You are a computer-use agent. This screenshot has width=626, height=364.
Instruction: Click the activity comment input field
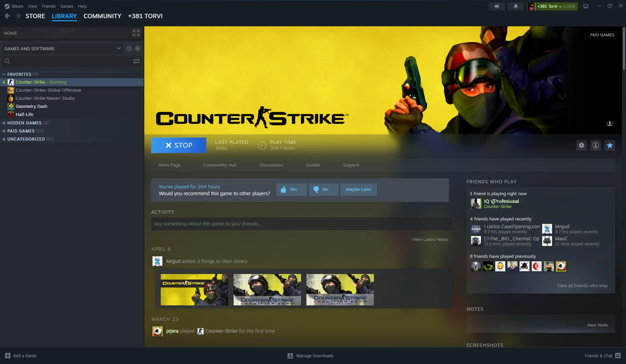click(x=301, y=224)
